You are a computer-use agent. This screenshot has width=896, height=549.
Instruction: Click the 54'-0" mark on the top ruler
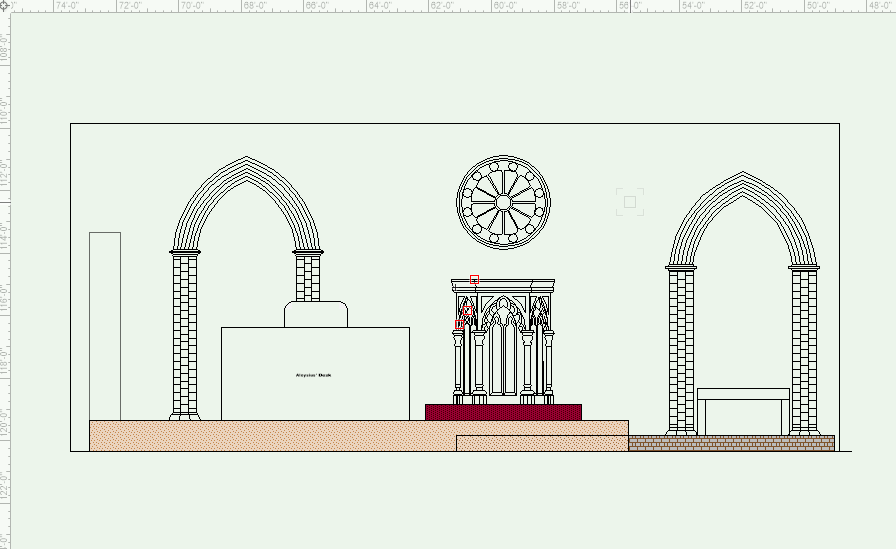pyautogui.click(x=693, y=5)
